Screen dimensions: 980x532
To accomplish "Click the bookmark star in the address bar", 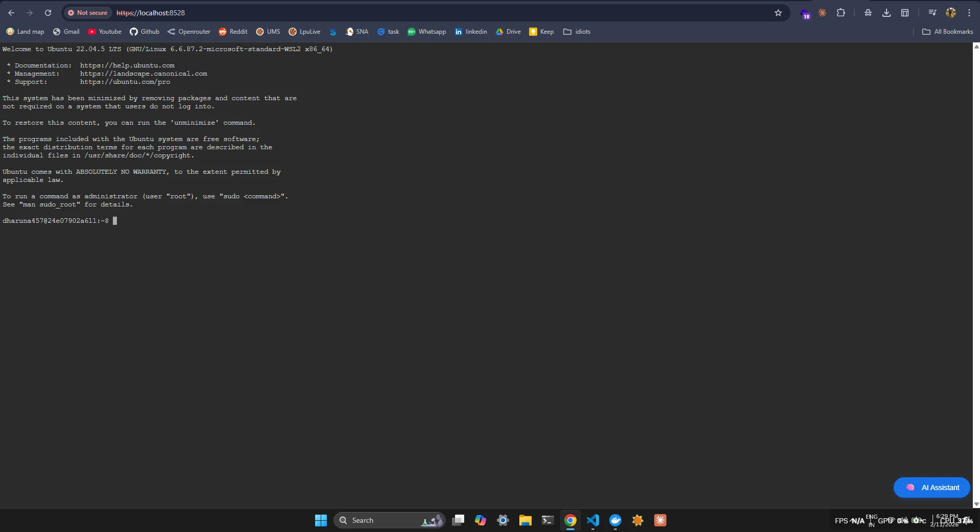I will click(x=778, y=13).
